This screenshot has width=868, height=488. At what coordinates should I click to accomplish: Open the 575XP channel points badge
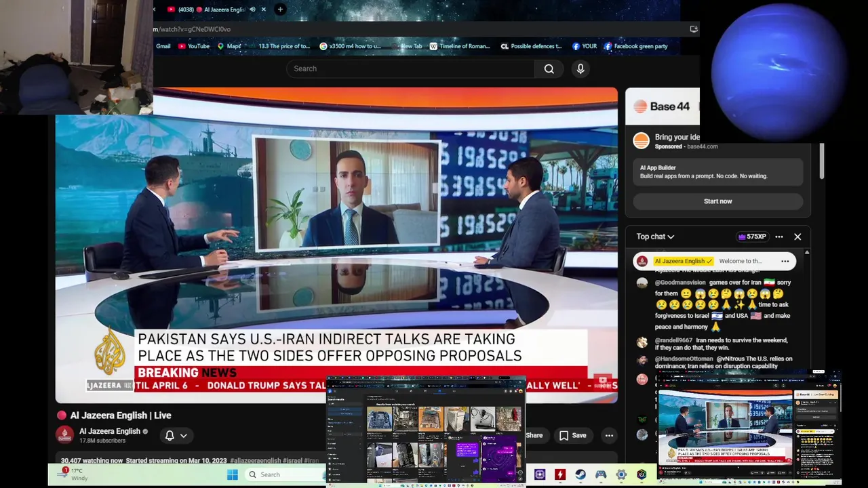tap(752, 237)
